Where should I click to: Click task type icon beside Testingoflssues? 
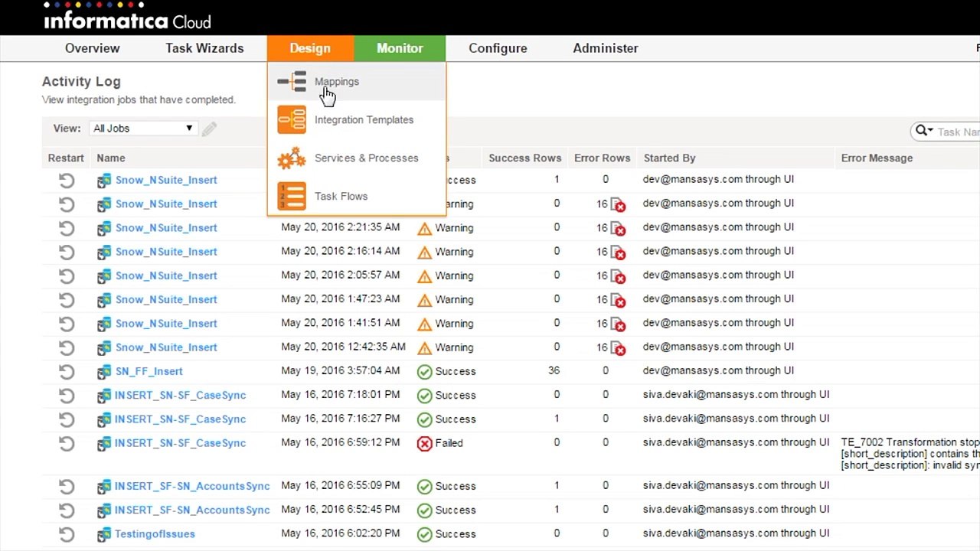tap(104, 534)
